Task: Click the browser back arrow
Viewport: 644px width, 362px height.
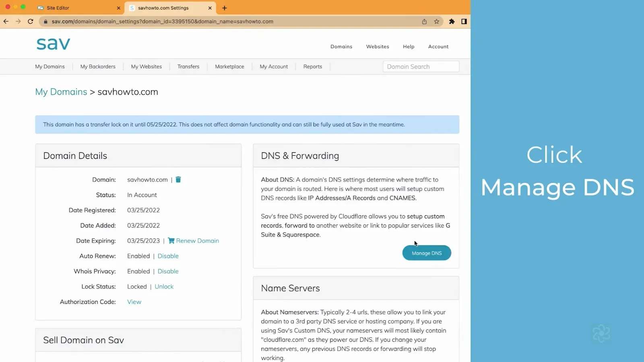Action: [6, 21]
